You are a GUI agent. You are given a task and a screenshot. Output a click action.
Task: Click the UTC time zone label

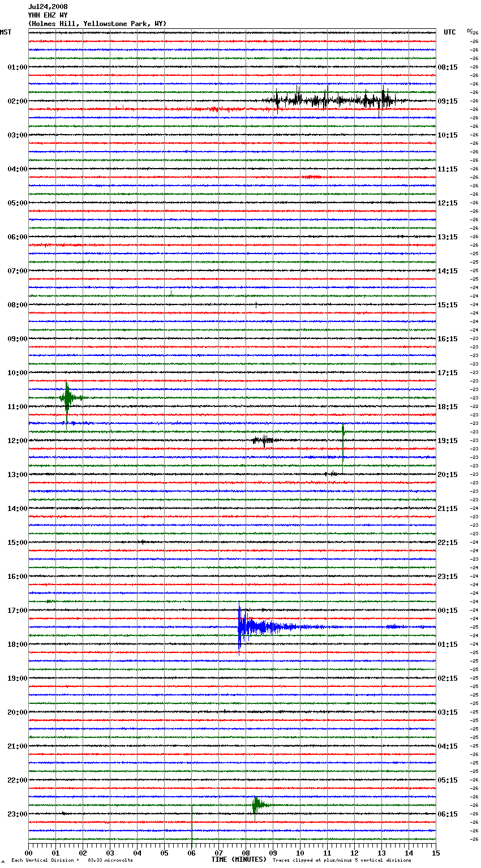click(x=450, y=32)
